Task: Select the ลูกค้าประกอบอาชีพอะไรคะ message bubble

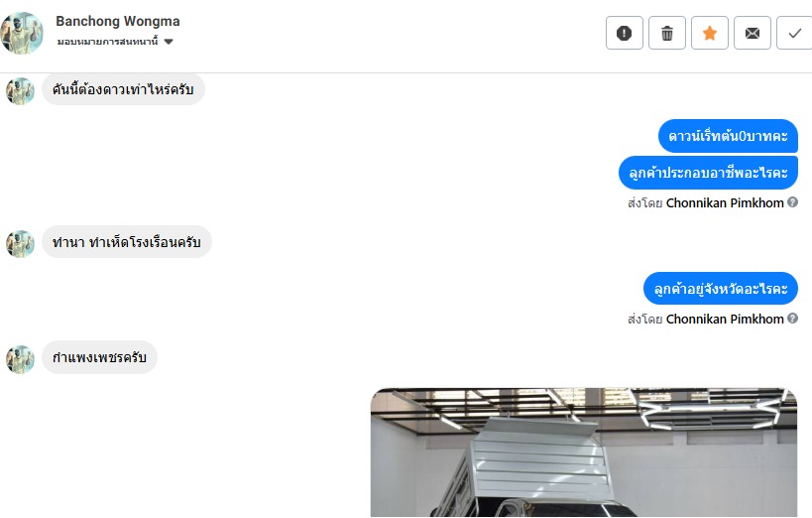Action: [708, 172]
